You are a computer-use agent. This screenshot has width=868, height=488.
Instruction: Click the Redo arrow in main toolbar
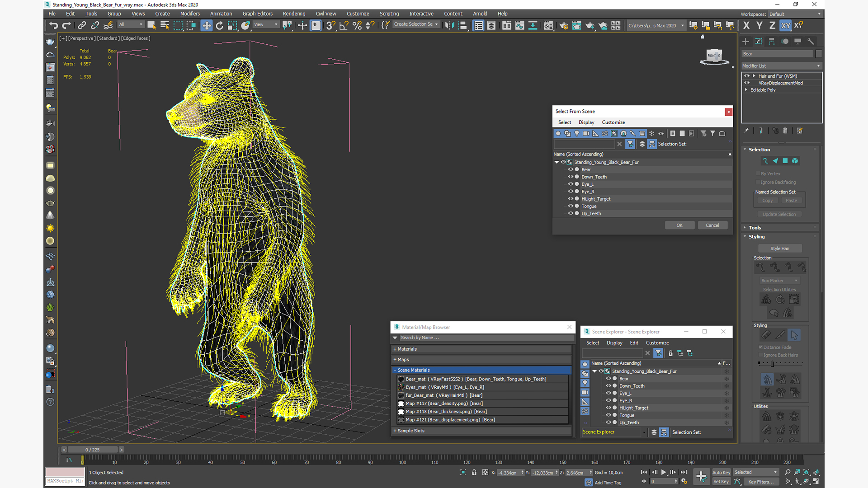(x=66, y=25)
